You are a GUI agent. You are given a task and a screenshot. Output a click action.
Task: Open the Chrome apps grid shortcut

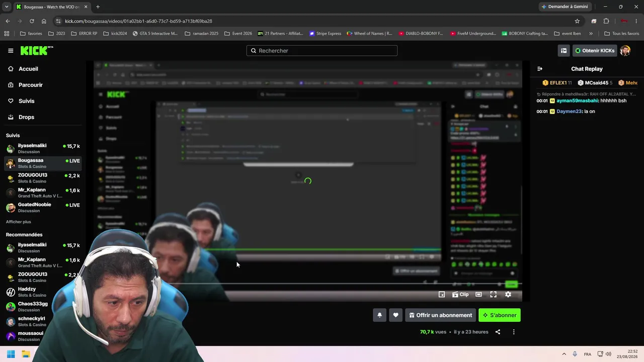(7, 34)
